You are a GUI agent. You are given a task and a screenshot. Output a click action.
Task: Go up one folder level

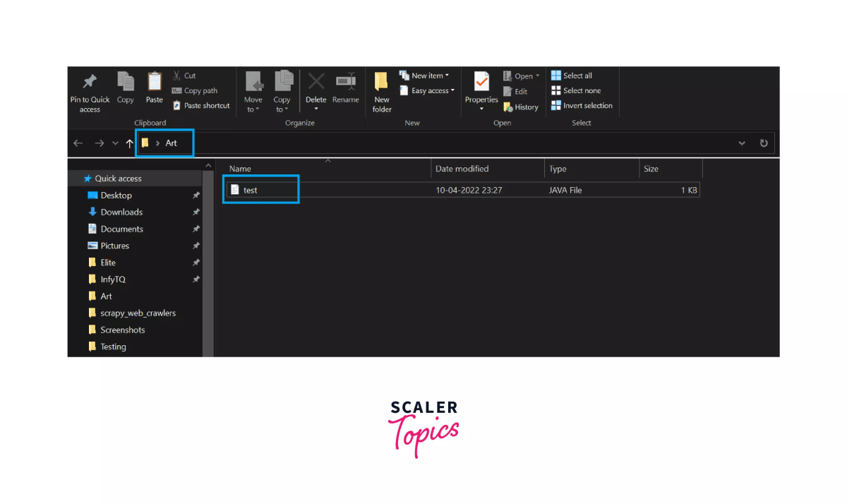129,143
